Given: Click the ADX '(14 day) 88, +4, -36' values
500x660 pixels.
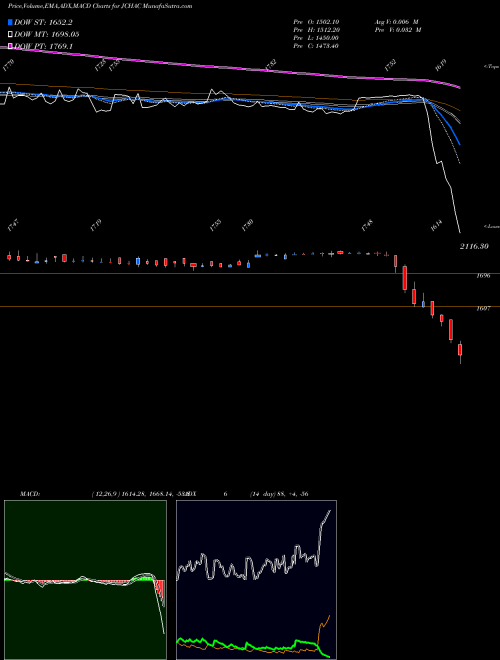Looking at the screenshot, I should pos(279,494).
